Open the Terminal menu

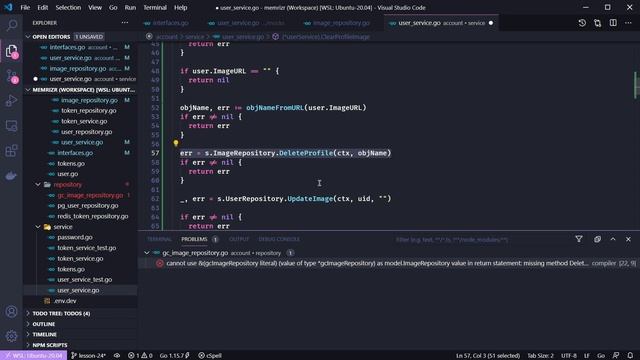[155, 7]
